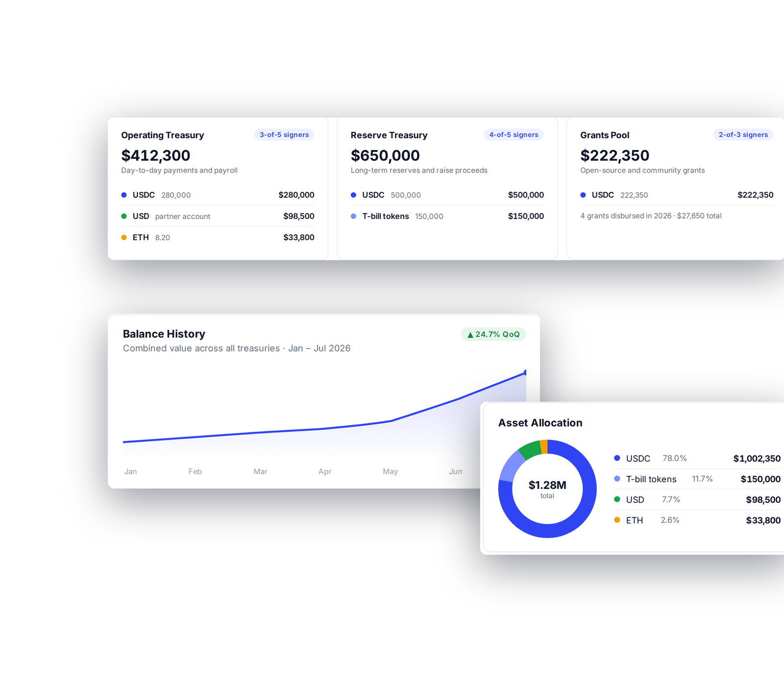Click the 150,000 T-bill tokens quantity
The image size is (784, 686).
429,217
